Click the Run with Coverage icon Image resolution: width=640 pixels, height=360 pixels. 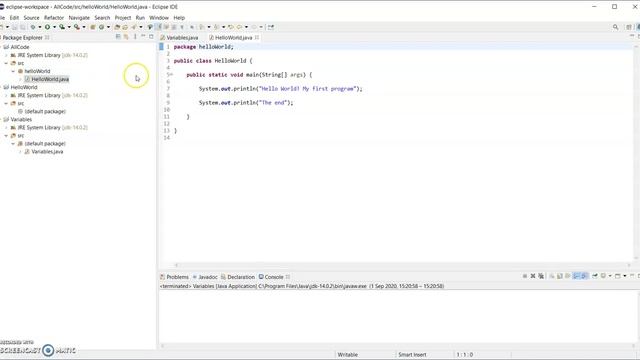coord(62,27)
